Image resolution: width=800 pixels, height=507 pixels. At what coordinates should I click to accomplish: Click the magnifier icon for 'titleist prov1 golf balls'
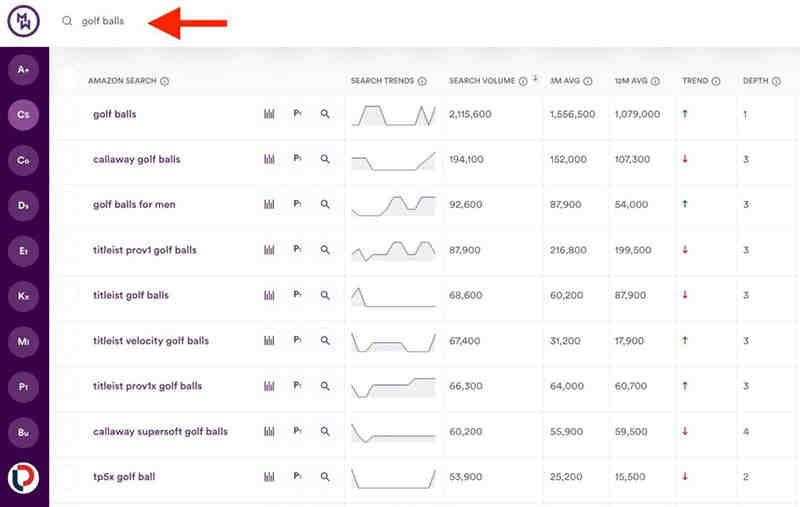tap(325, 250)
